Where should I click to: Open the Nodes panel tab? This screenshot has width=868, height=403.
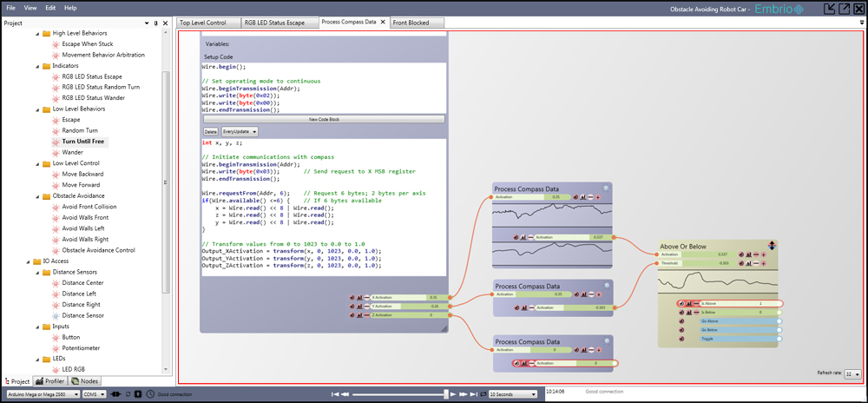pos(85,381)
